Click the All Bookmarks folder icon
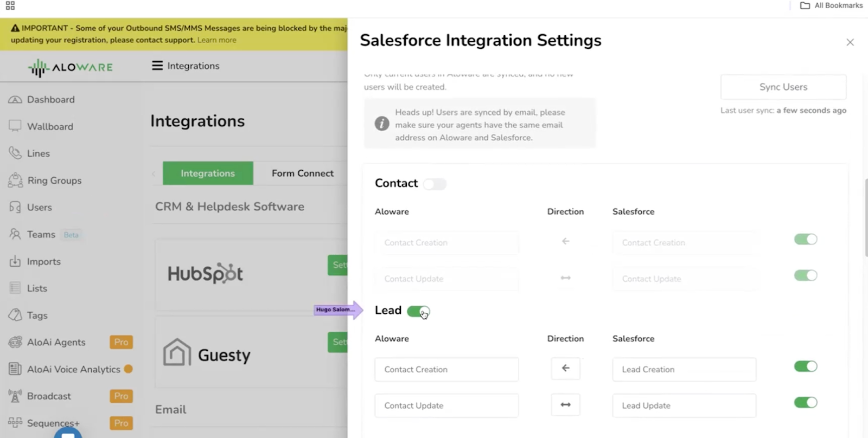Viewport: 868px width, 438px height. pos(805,5)
